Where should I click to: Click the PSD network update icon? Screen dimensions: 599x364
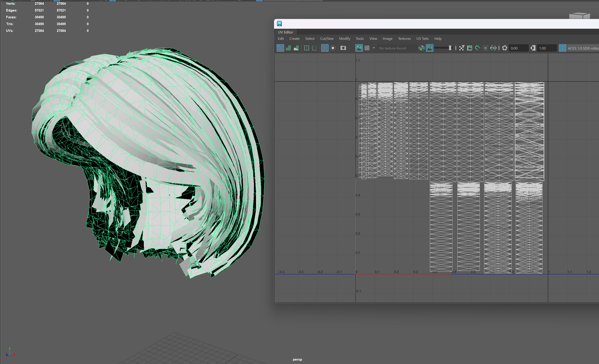coord(494,48)
